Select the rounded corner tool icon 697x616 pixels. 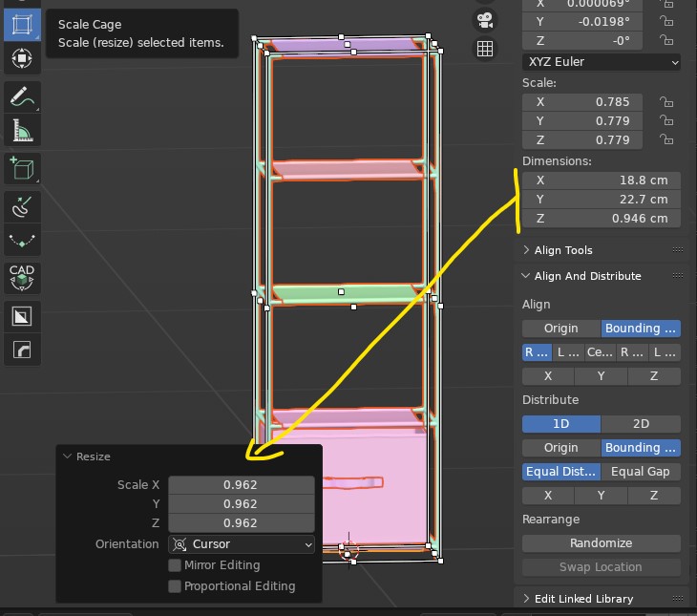[x=22, y=350]
